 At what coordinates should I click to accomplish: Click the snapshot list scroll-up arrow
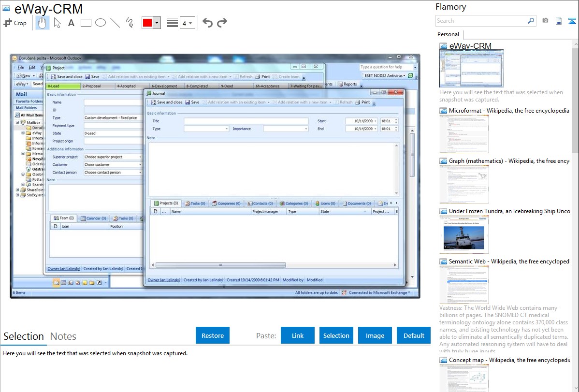(x=575, y=44)
